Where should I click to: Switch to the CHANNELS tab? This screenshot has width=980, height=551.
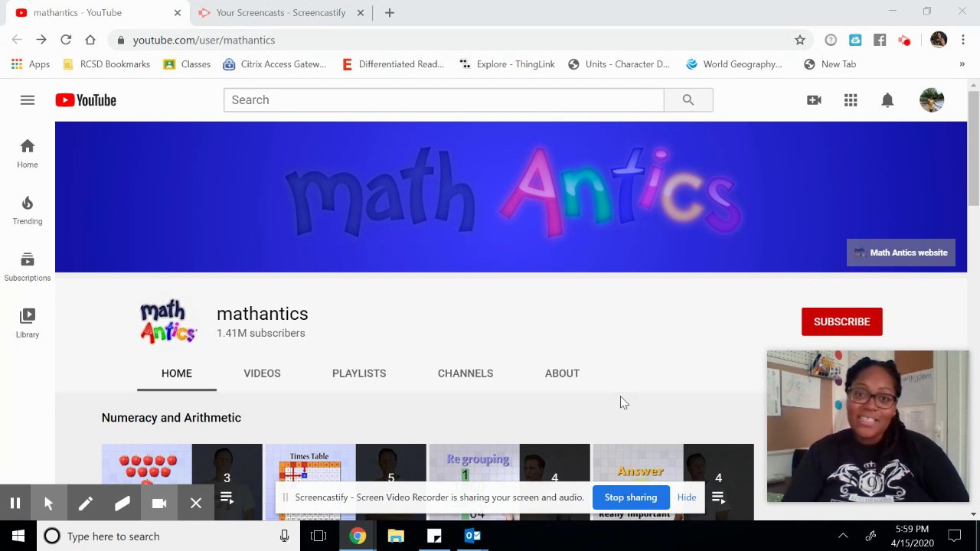point(465,373)
